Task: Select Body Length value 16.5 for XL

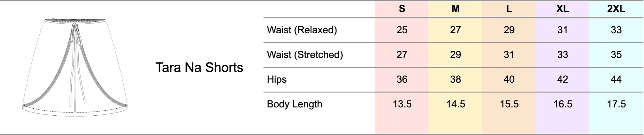Action: (562, 104)
